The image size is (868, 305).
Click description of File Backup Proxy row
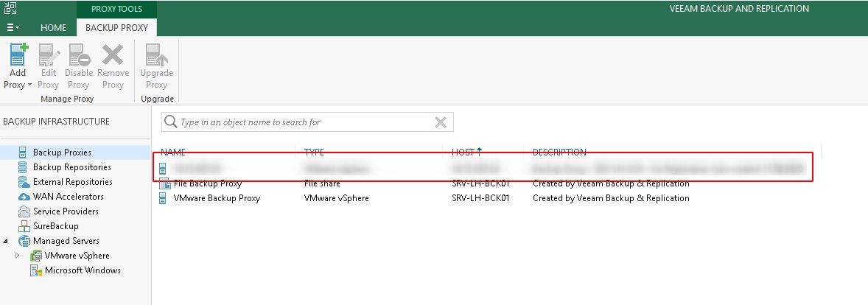[x=611, y=183]
